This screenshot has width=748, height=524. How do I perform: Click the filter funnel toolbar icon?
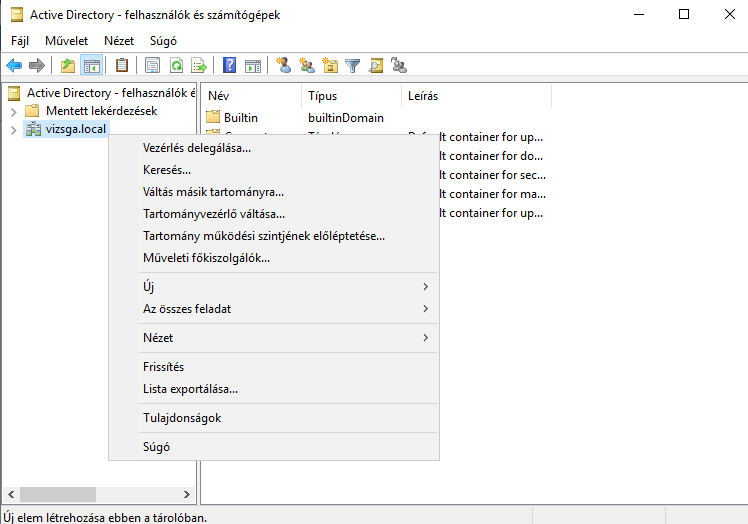(x=353, y=66)
